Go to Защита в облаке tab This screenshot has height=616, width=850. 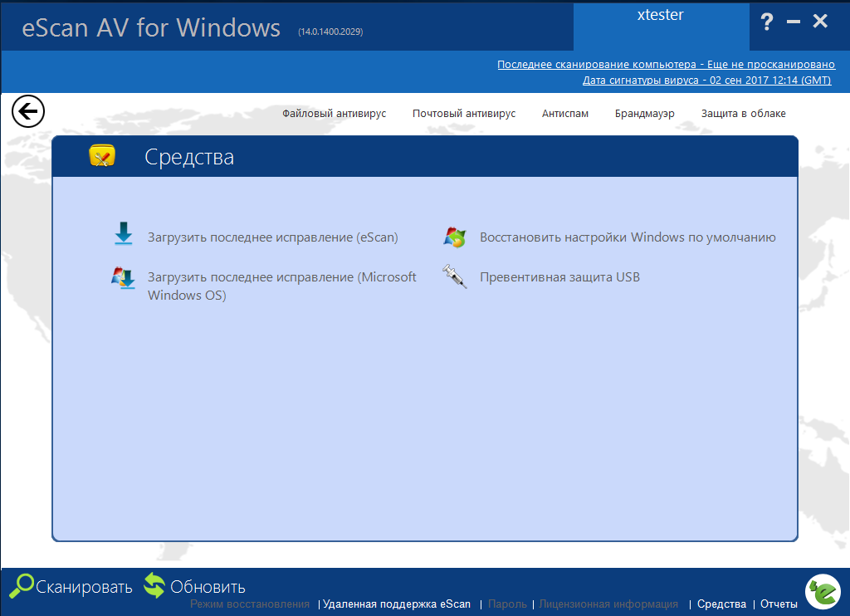coord(743,114)
